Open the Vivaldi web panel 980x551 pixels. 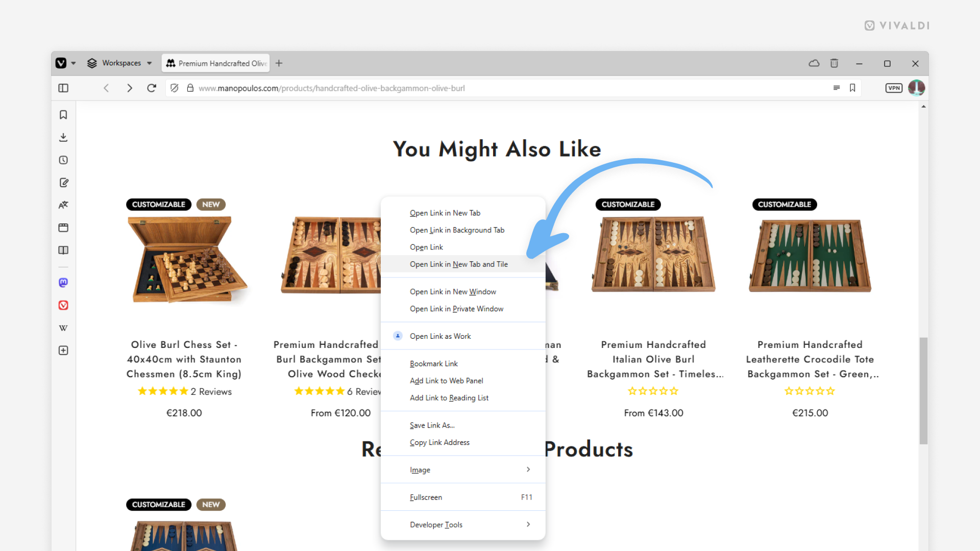tap(63, 305)
